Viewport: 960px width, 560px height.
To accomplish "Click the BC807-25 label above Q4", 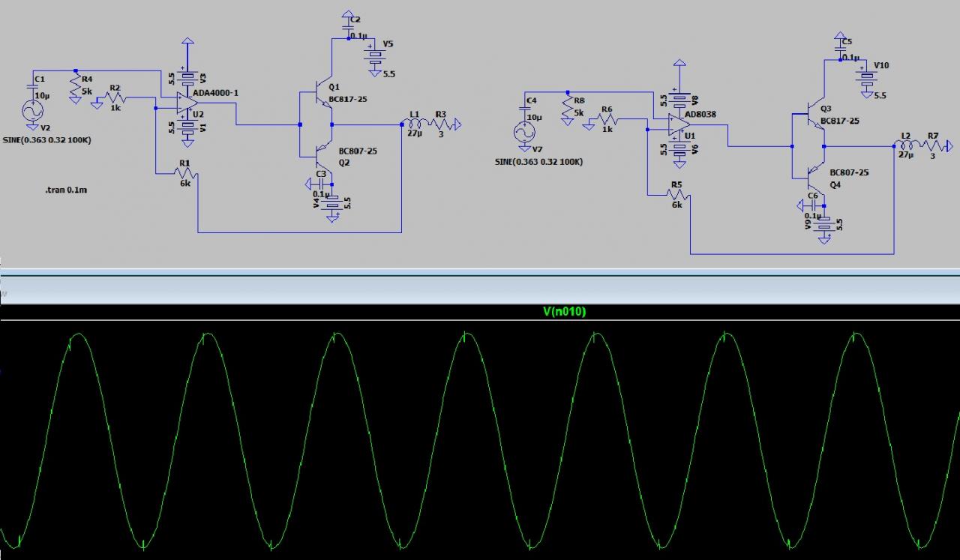I will 850,172.
